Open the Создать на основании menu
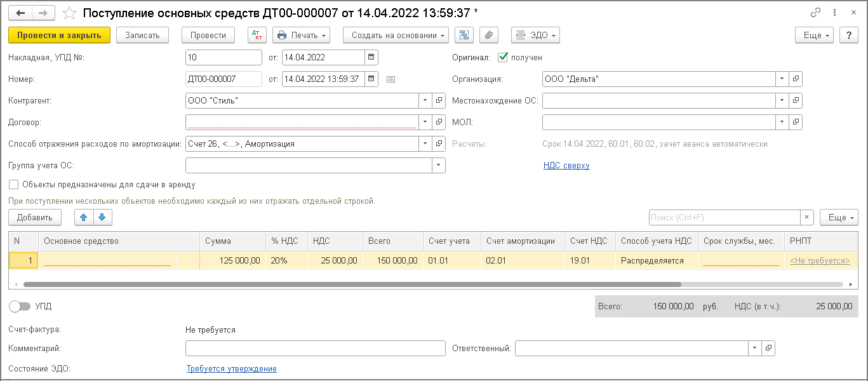868x381 pixels. pyautogui.click(x=396, y=35)
